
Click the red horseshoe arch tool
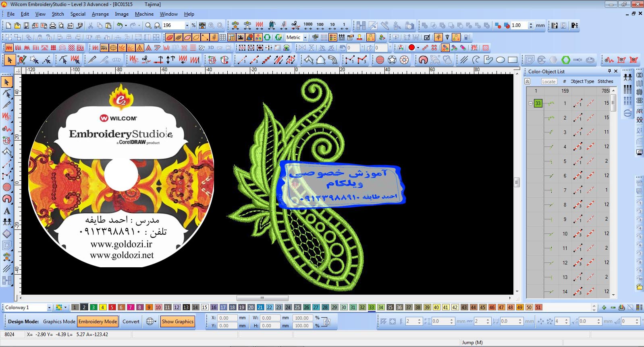423,60
